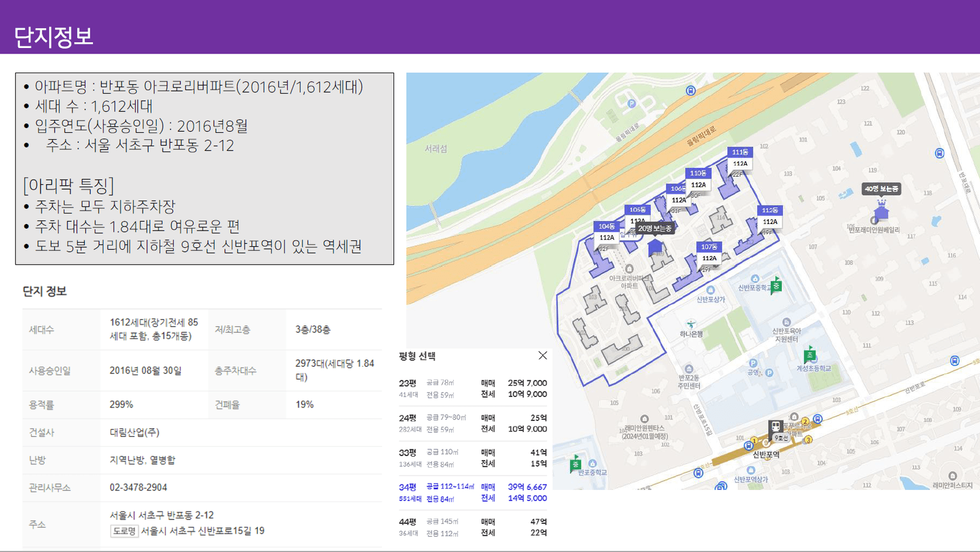Click the 단지정보 slide title
This screenshot has height=552, width=980.
[54, 37]
